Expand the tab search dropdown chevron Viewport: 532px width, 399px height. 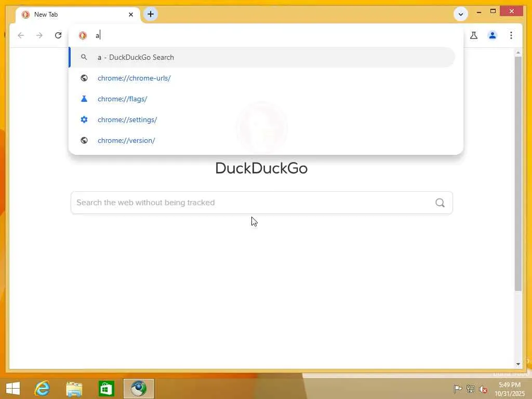pyautogui.click(x=460, y=14)
